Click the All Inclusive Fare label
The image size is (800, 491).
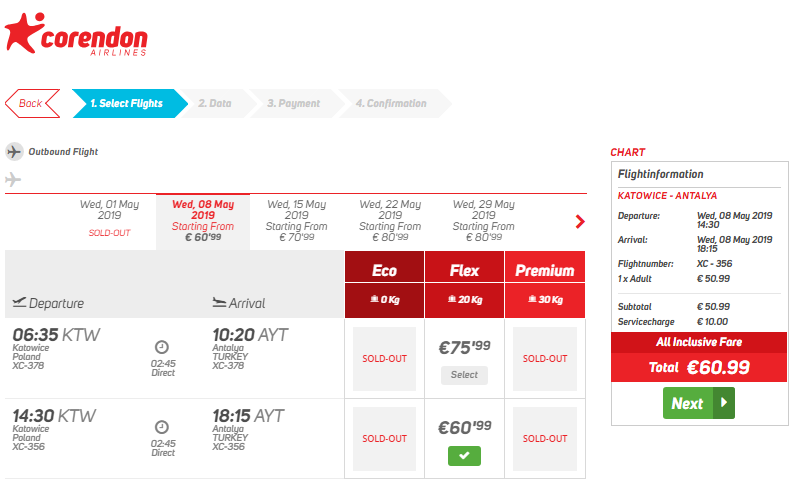tap(699, 342)
